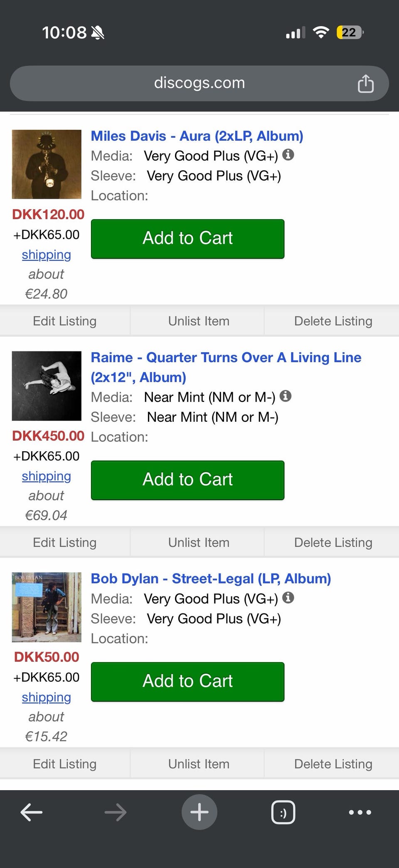Open Raime Quarter Turns Over A Living Line link

coord(226,358)
